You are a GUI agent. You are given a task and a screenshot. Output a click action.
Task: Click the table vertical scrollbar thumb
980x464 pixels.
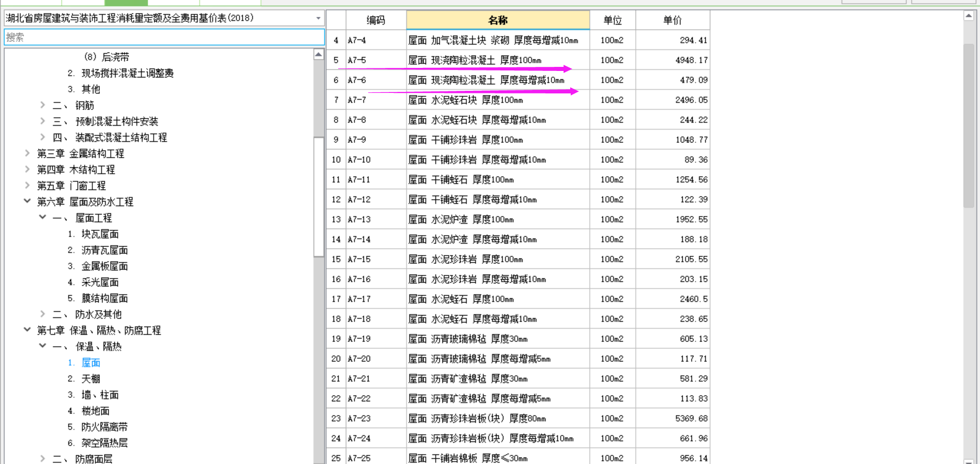pos(968,126)
